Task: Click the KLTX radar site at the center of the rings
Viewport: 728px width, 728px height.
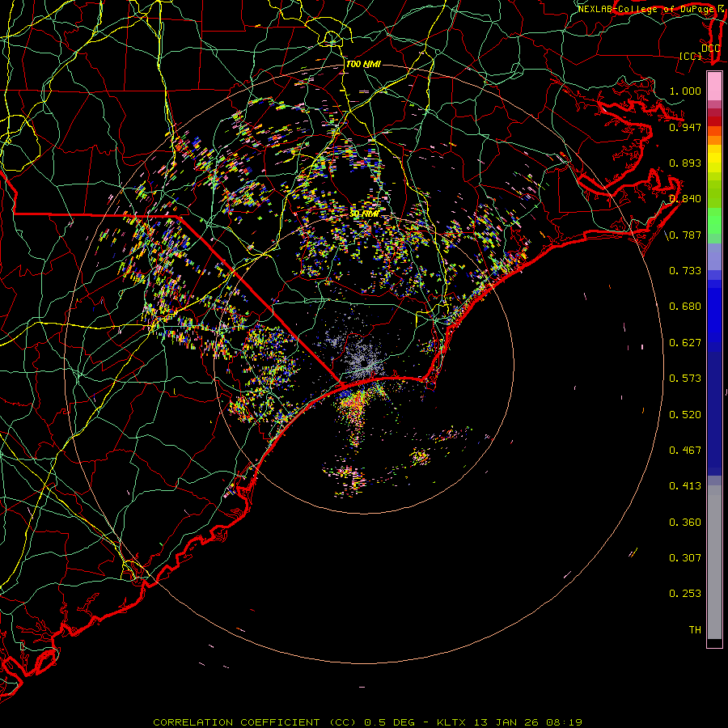Action: [364, 363]
